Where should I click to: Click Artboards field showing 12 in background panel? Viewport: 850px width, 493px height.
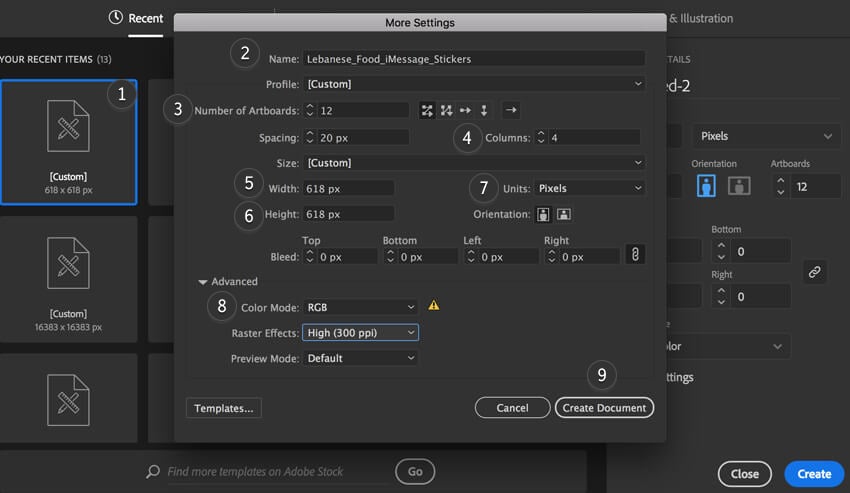(x=815, y=187)
